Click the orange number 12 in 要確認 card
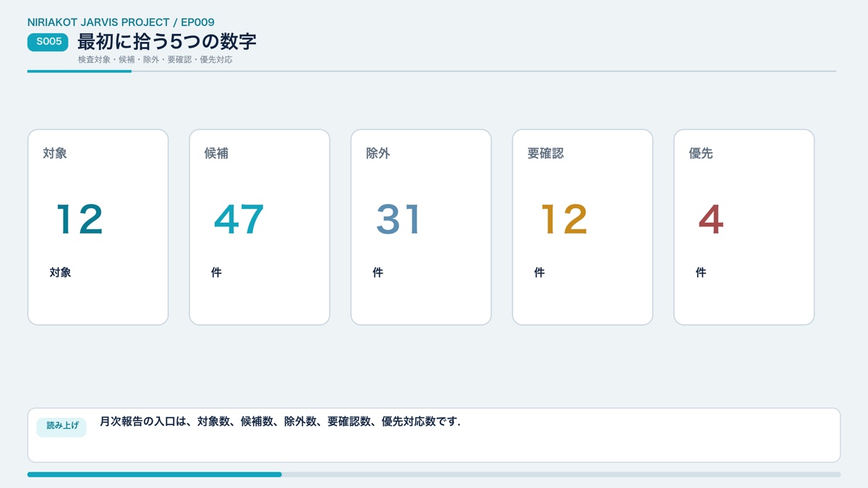Image resolution: width=868 pixels, height=488 pixels. [x=564, y=219]
